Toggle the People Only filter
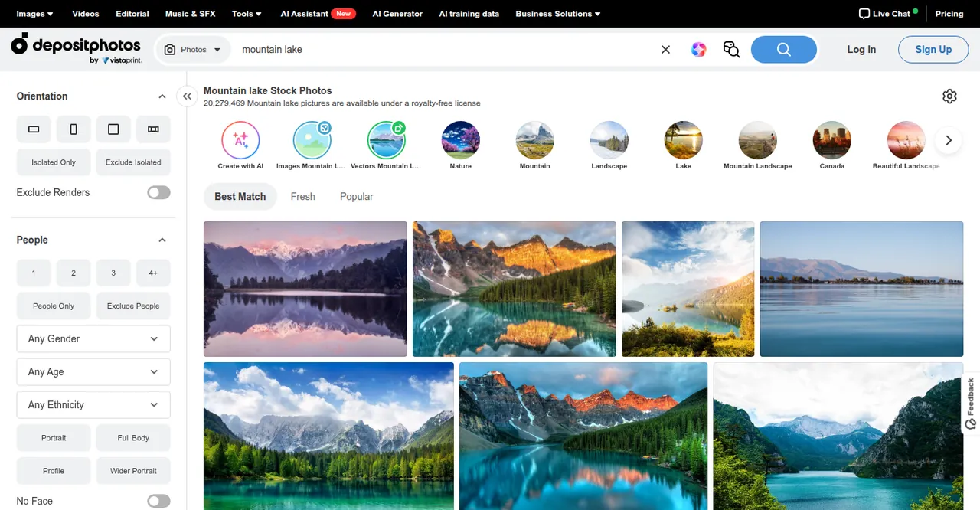Image resolution: width=980 pixels, height=510 pixels. pos(54,306)
